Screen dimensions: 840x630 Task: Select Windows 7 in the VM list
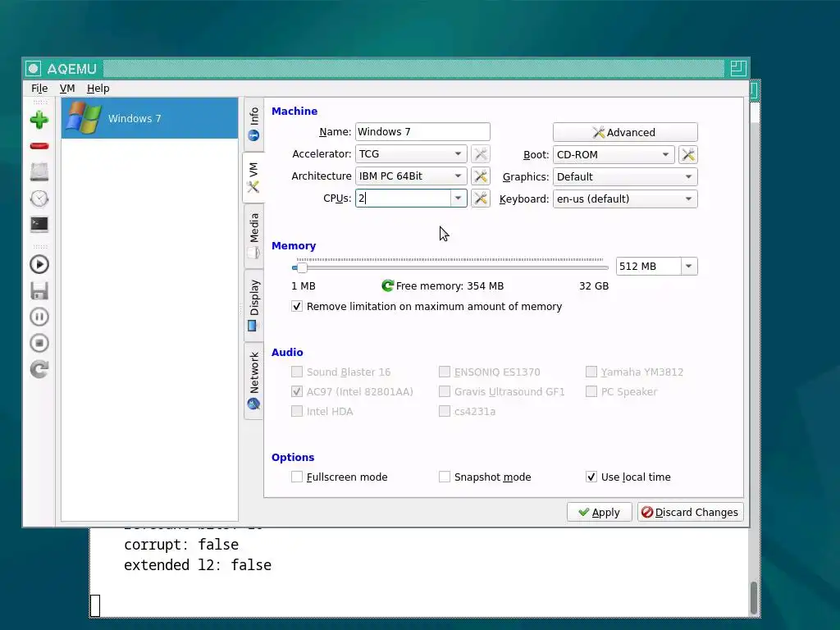[149, 118]
